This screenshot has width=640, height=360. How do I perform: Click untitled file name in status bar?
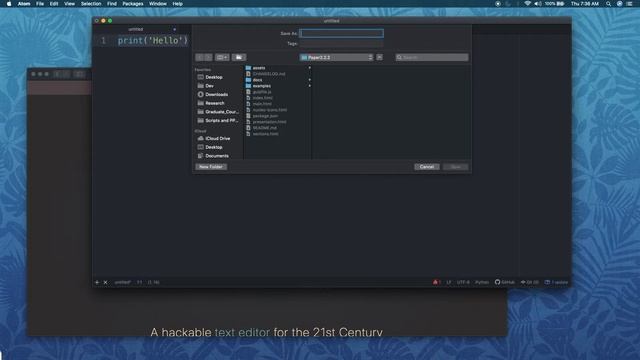click(122, 282)
